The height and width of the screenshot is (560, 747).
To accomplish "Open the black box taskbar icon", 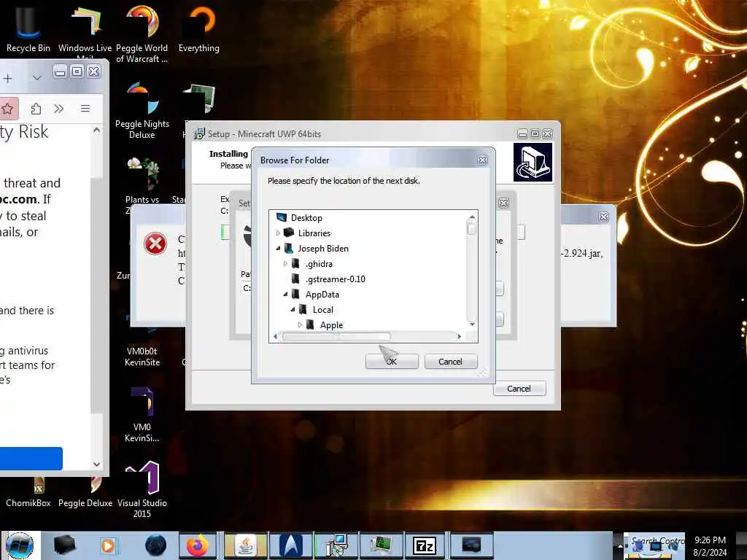I will 64,545.
